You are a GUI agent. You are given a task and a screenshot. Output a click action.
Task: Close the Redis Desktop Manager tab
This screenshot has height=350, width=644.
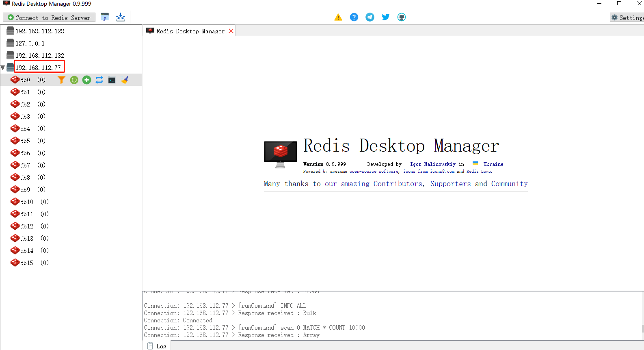pyautogui.click(x=231, y=31)
